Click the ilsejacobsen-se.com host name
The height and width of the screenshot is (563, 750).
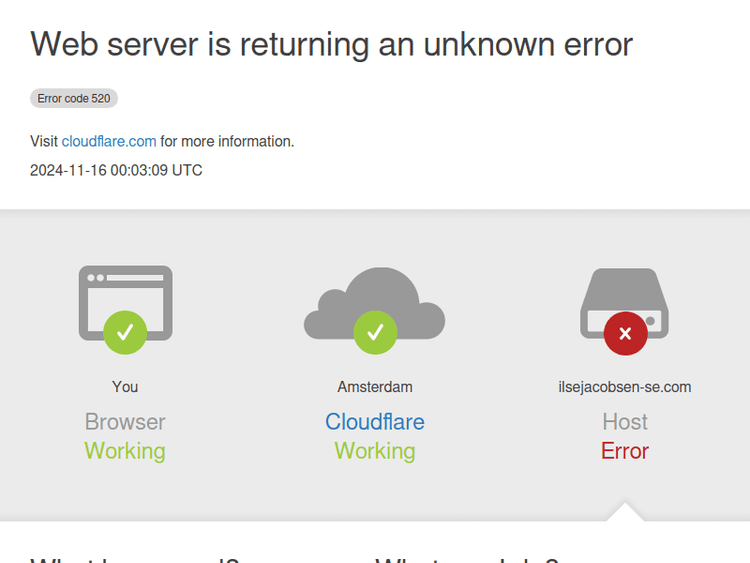pos(625,387)
